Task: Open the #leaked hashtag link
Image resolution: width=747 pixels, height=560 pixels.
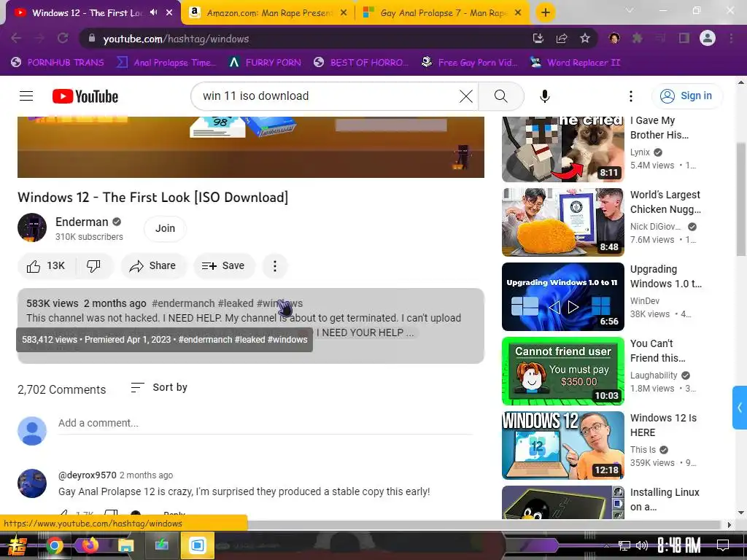Action: [x=236, y=303]
